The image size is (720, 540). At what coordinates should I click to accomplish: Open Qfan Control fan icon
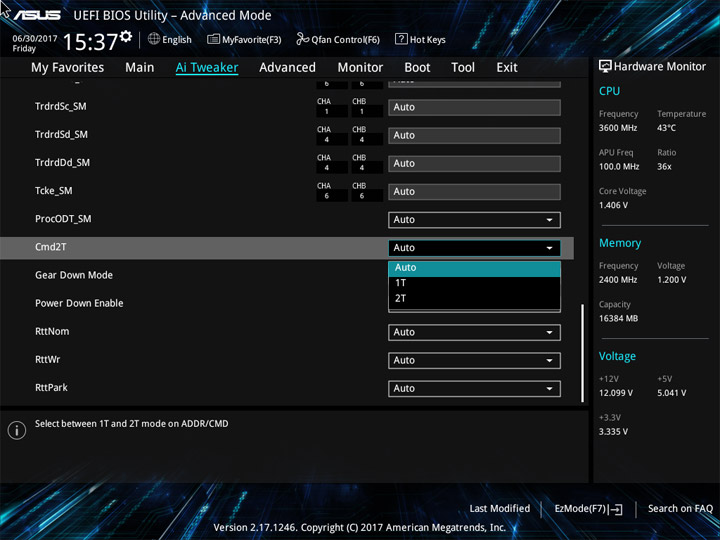coord(302,39)
